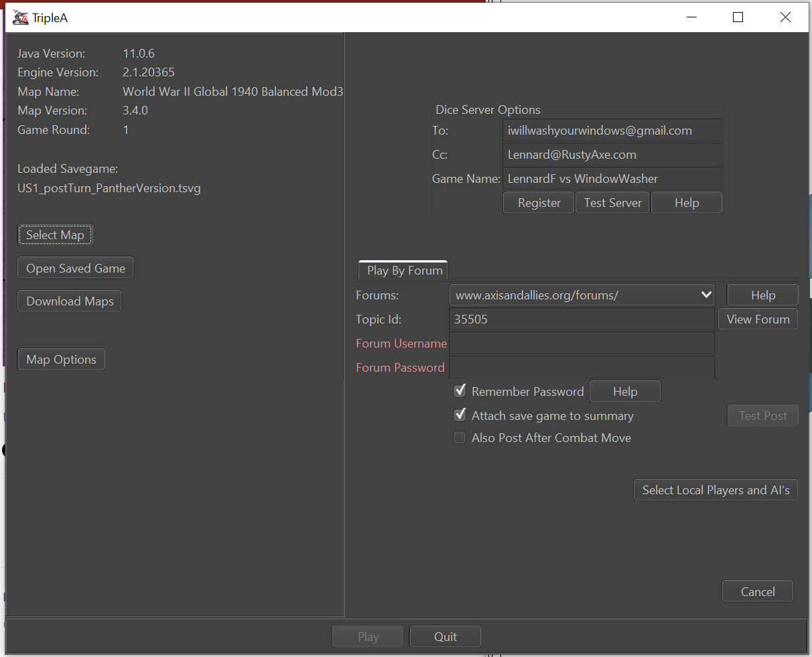Viewport: 812px width, 657px height.
Task: Click Select Local Players and AI's
Action: click(x=716, y=490)
